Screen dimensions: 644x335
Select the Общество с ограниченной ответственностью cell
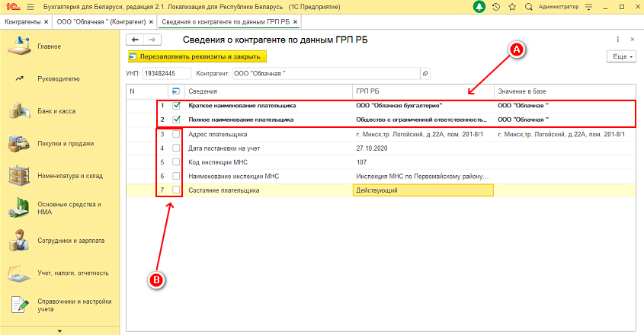[423, 120]
